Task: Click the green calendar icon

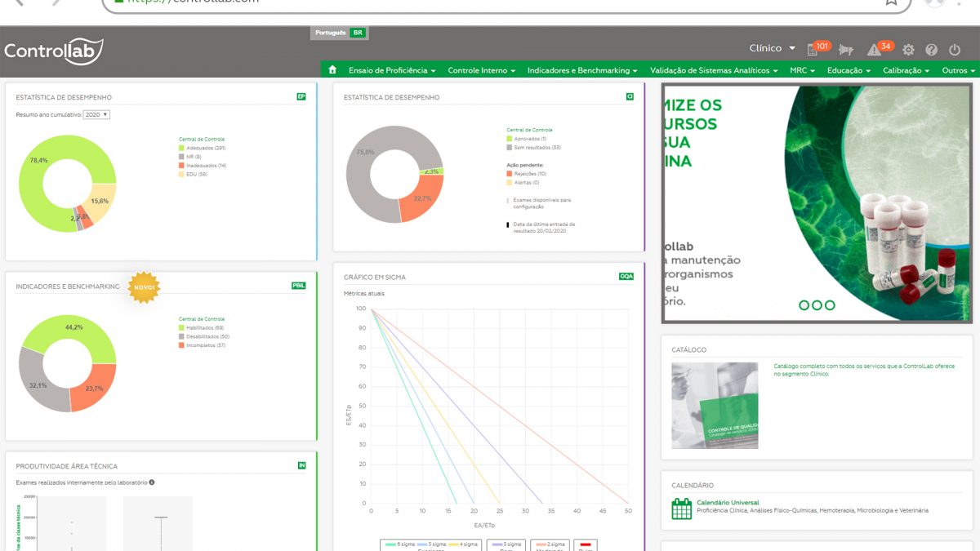Action: click(x=681, y=509)
